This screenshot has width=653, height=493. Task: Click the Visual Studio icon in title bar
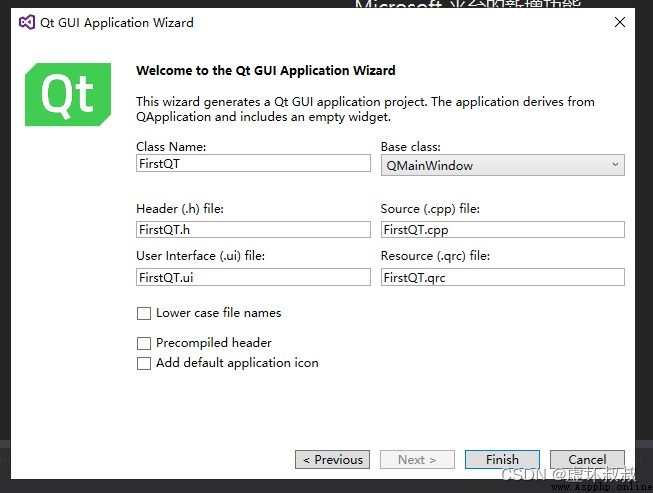(x=27, y=22)
